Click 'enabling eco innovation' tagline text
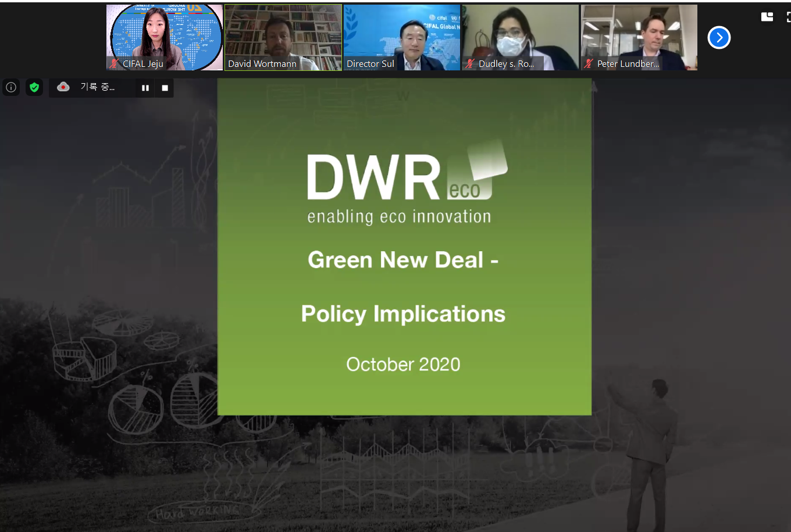This screenshot has height=532, width=791. [x=399, y=217]
